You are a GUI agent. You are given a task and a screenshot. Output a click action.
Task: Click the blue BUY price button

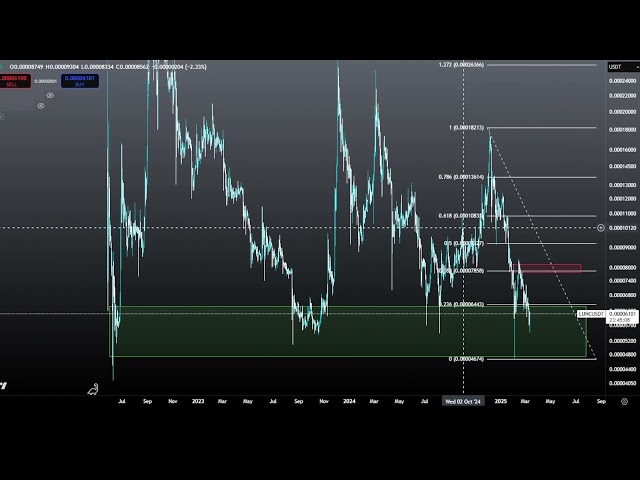click(79, 79)
